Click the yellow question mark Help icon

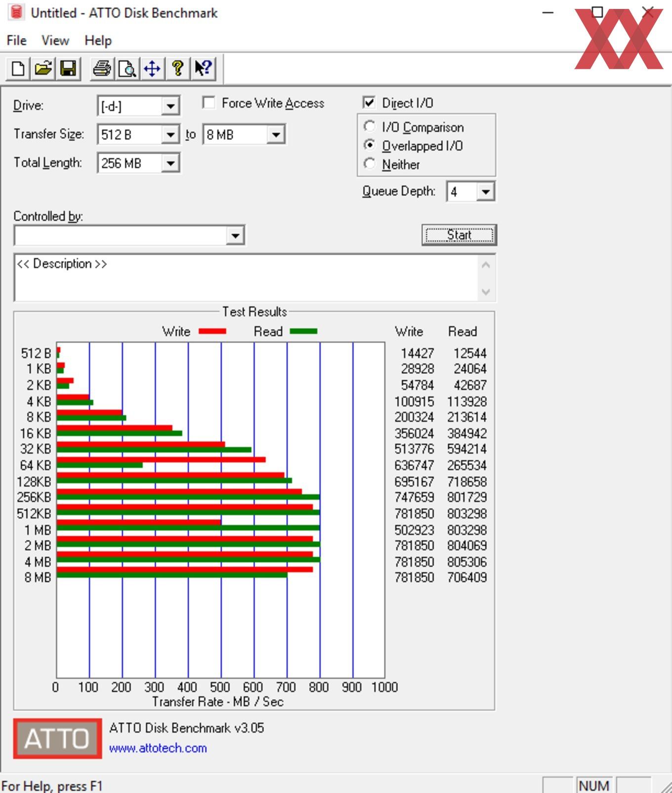coord(177,68)
